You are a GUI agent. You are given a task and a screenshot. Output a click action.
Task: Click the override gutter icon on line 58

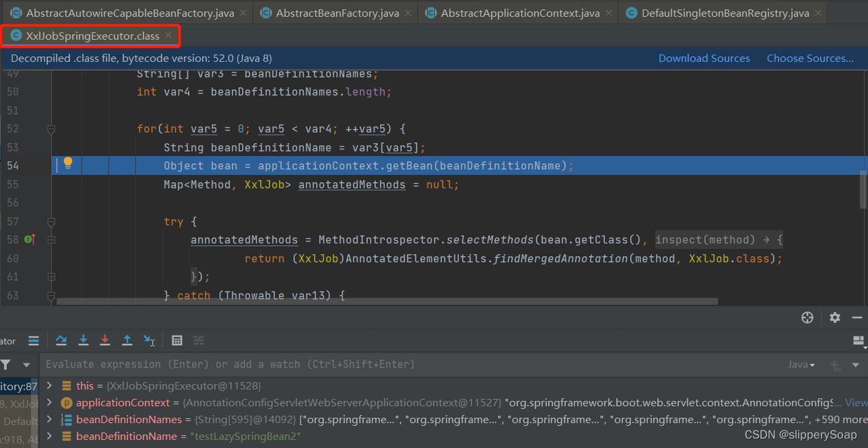click(x=30, y=239)
